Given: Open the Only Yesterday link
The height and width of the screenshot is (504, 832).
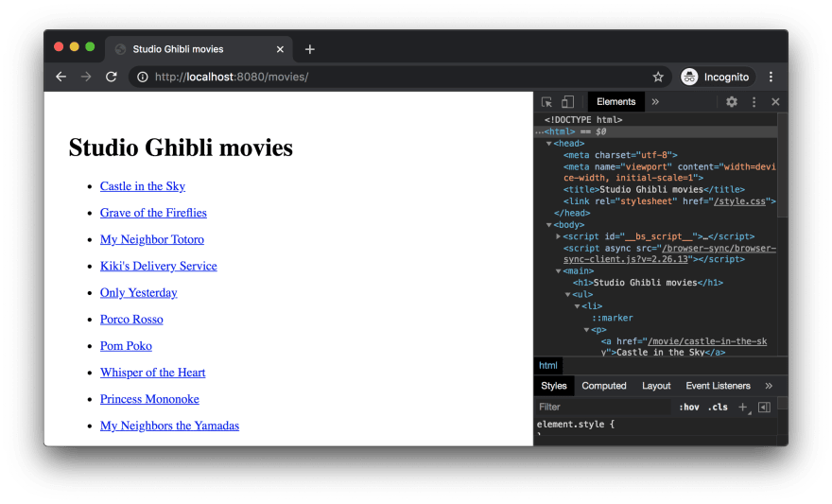Looking at the screenshot, I should 138,292.
